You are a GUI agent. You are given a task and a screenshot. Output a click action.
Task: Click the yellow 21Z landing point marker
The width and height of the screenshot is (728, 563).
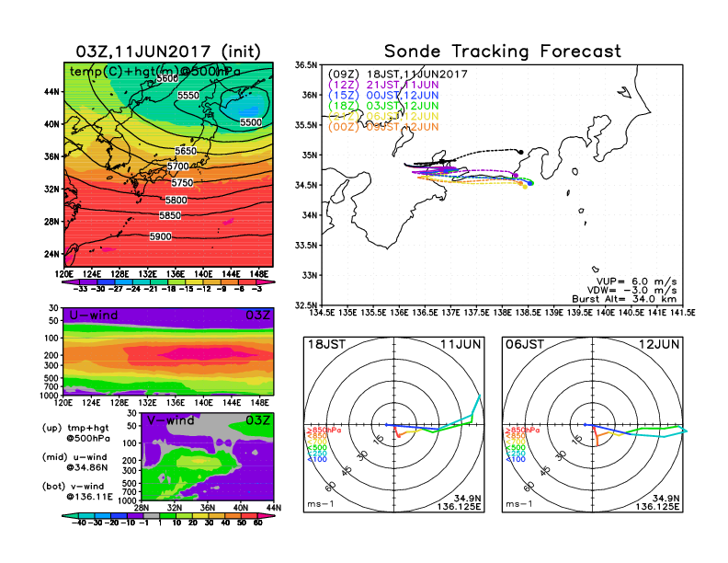[x=524, y=187]
